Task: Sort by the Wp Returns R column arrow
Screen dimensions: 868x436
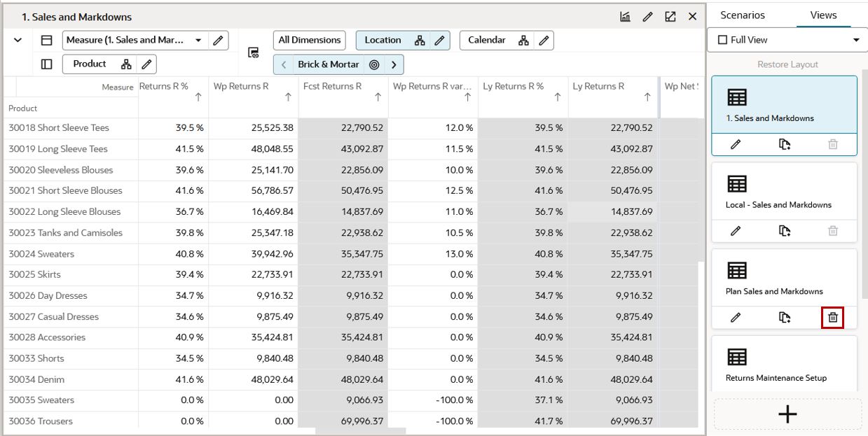Action: point(288,98)
